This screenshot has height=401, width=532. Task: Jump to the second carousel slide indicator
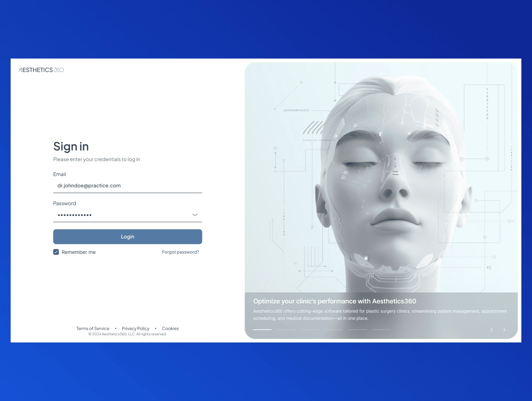pos(286,330)
